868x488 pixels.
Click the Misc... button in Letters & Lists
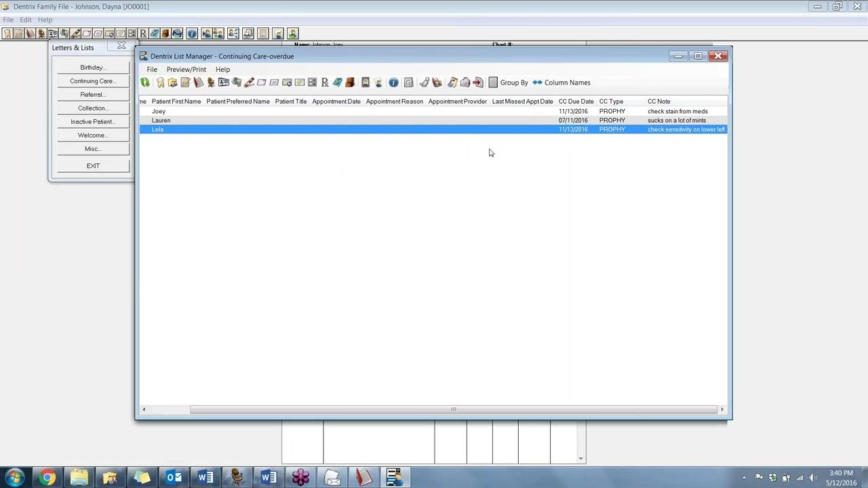point(93,148)
